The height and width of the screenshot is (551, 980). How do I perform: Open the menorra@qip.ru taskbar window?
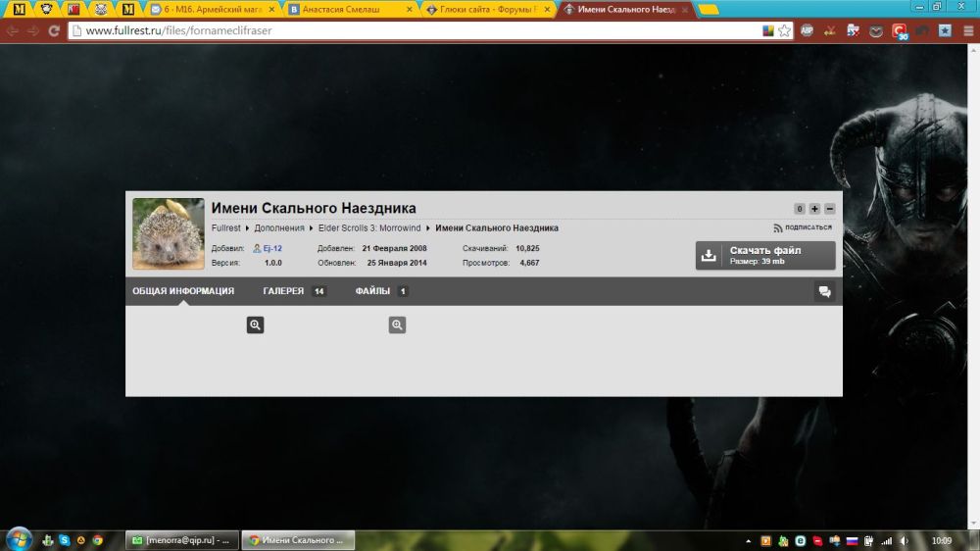[x=182, y=540]
